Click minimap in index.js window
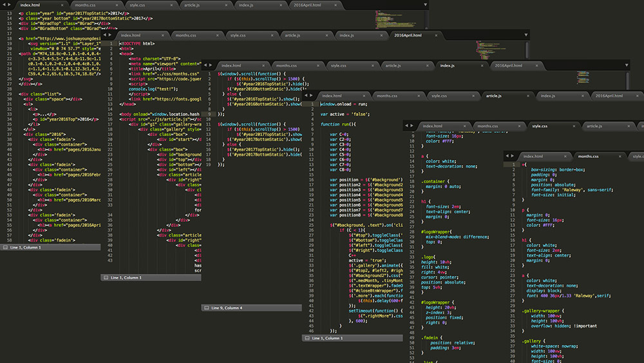 583,77
